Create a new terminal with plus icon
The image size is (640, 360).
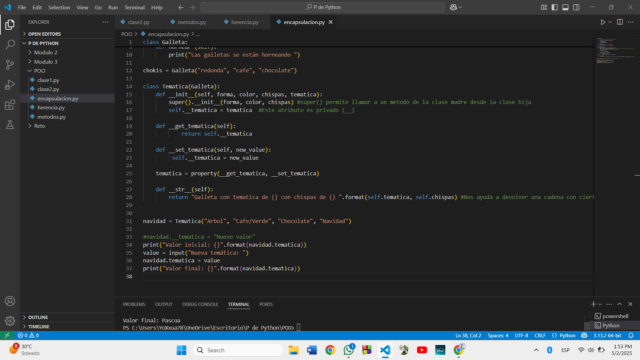pyautogui.click(x=593, y=304)
